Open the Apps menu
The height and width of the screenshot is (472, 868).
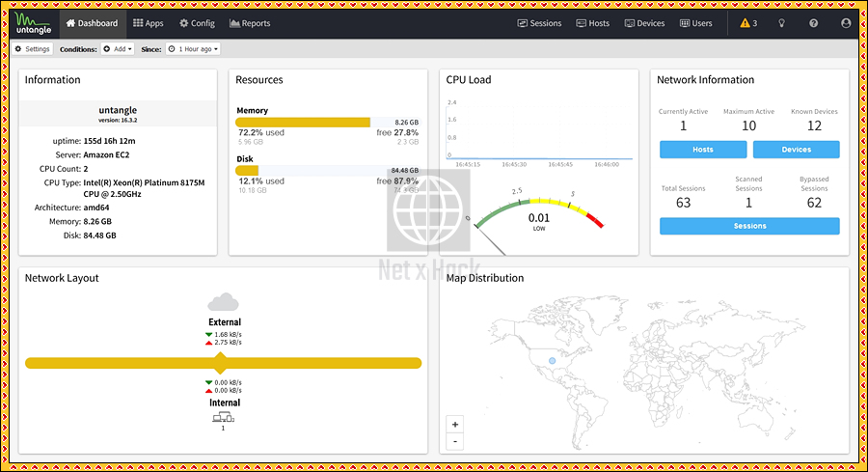[x=149, y=23]
